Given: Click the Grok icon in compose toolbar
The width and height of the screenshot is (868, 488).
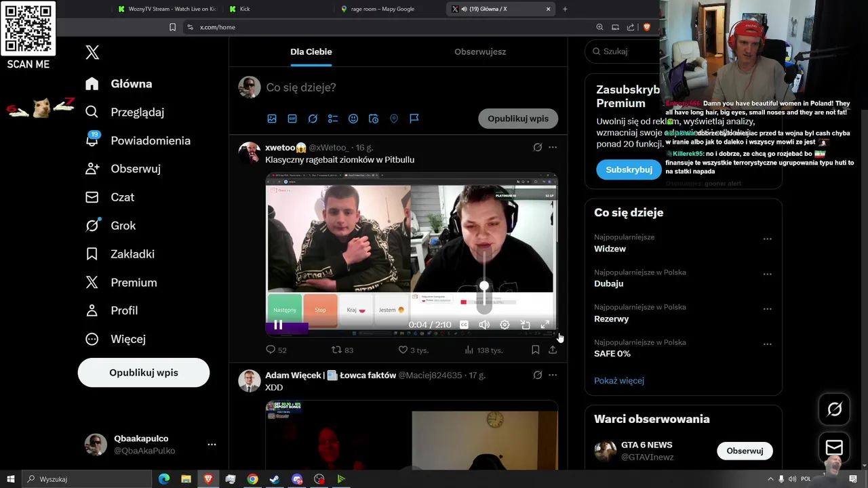Looking at the screenshot, I should (x=313, y=119).
